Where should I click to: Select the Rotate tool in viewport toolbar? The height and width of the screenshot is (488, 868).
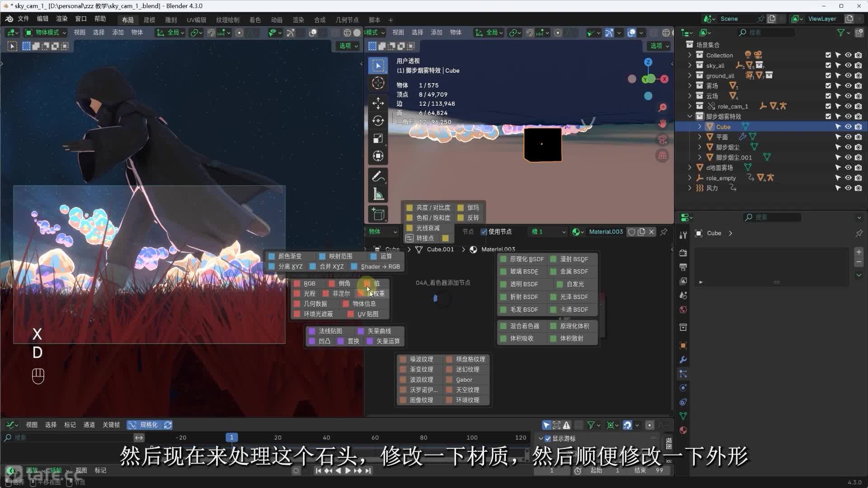(378, 121)
